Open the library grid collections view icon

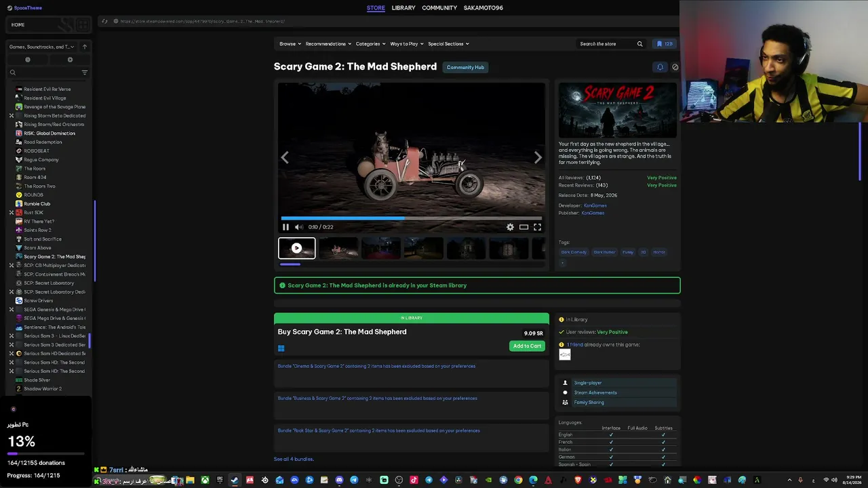[82, 25]
